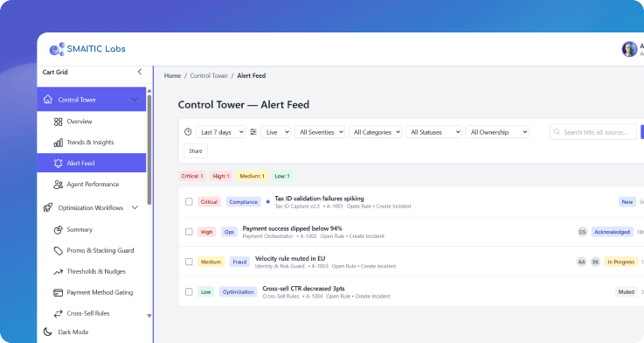Image resolution: width=644 pixels, height=343 pixels.
Task: Click the clock icon beside Last 7 days
Action: (188, 132)
